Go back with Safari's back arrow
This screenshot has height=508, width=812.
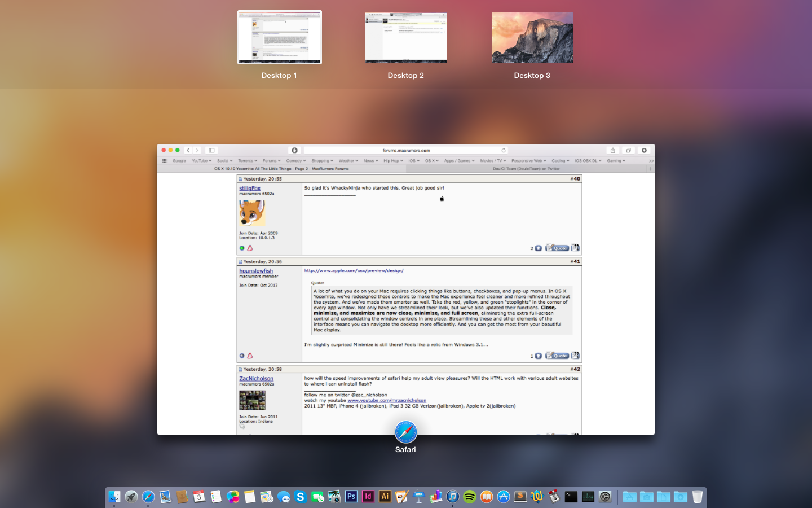(x=188, y=150)
